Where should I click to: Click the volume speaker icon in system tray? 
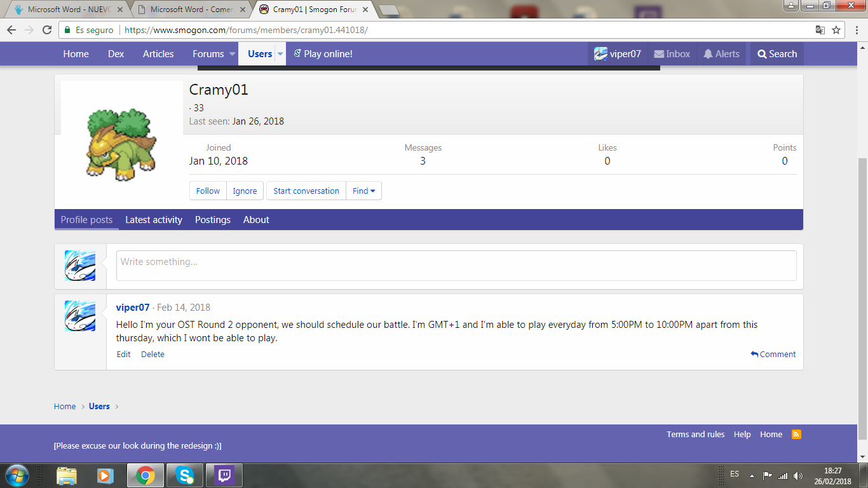[x=798, y=475]
